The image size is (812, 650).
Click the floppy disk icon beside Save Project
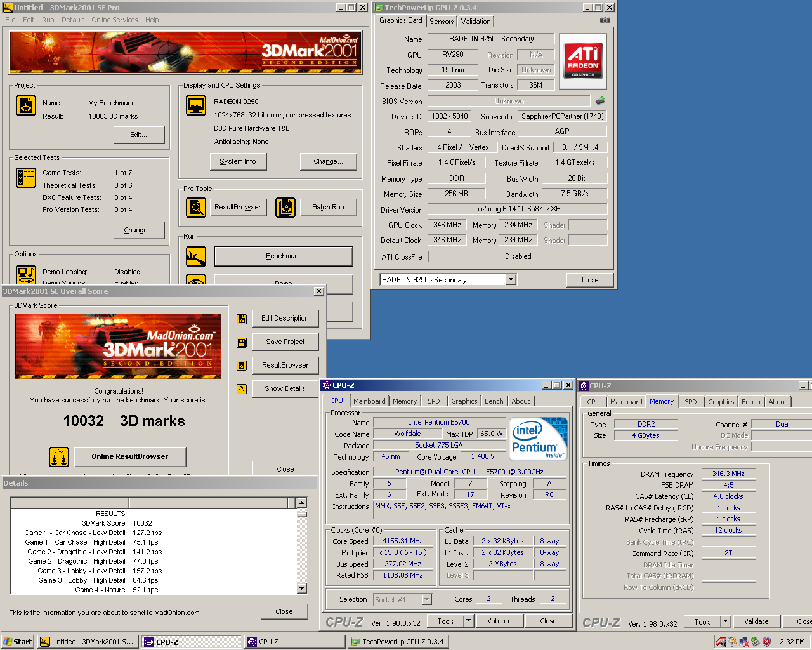[242, 343]
